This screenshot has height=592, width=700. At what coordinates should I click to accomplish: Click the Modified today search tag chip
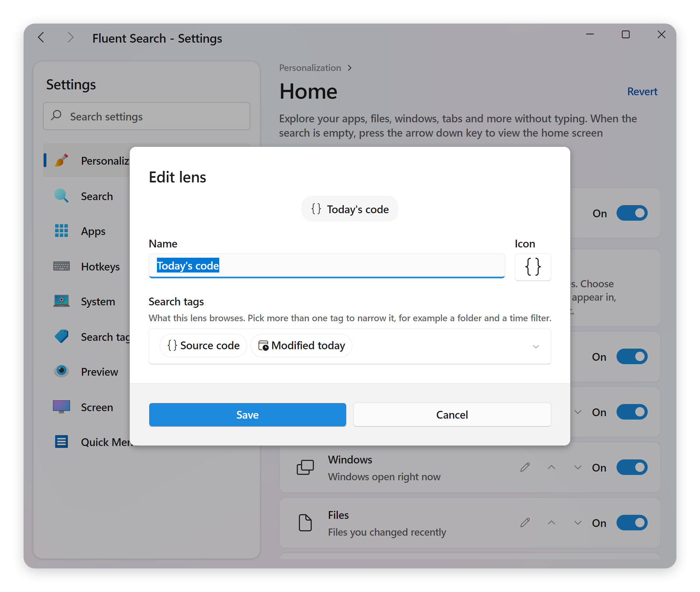(x=301, y=345)
